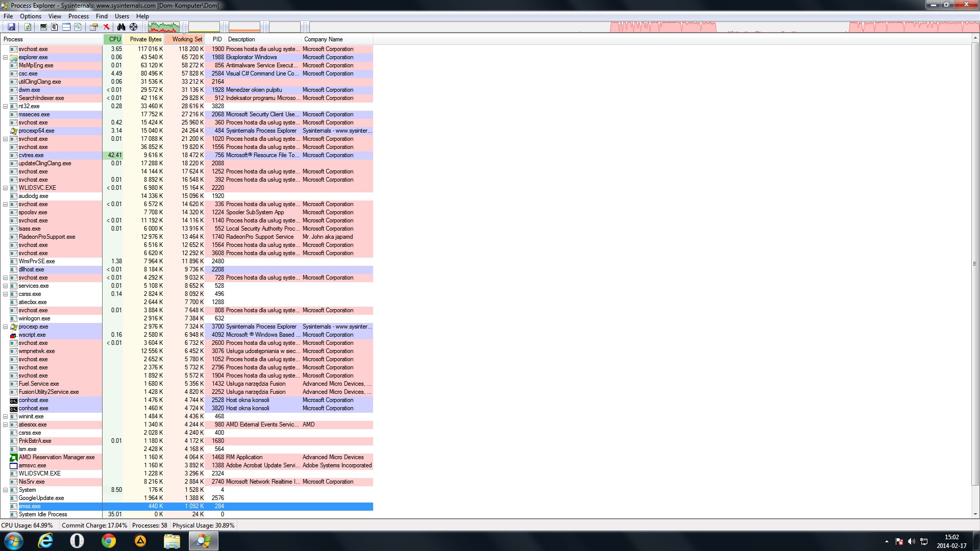980x551 pixels.
Task: Open the Action Center flag tray icon
Action: (899, 541)
